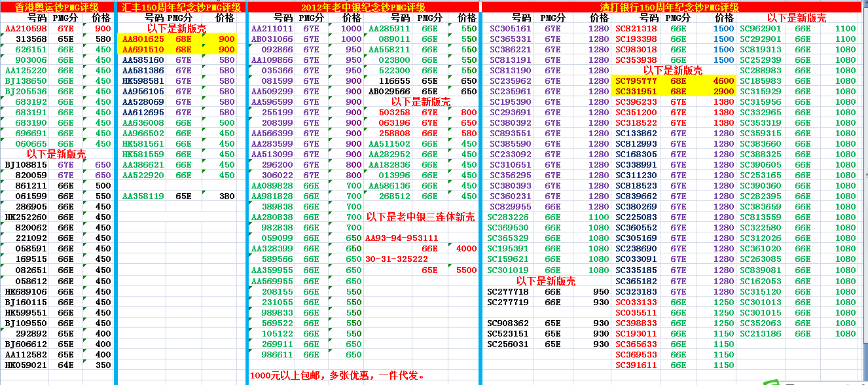The image size is (868, 385).
Task: Select serial number SC962901
Action: click(760, 29)
